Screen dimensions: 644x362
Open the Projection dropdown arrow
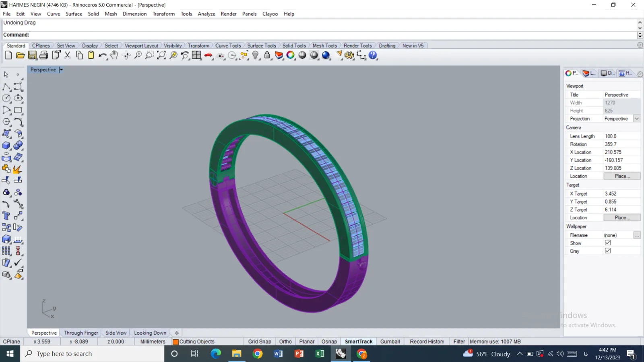[x=637, y=119]
